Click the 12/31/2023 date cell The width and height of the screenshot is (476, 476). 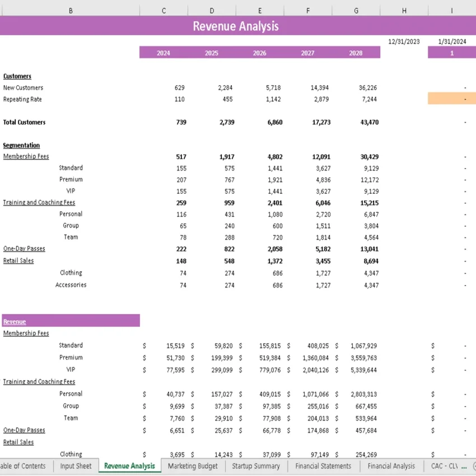pyautogui.click(x=404, y=41)
